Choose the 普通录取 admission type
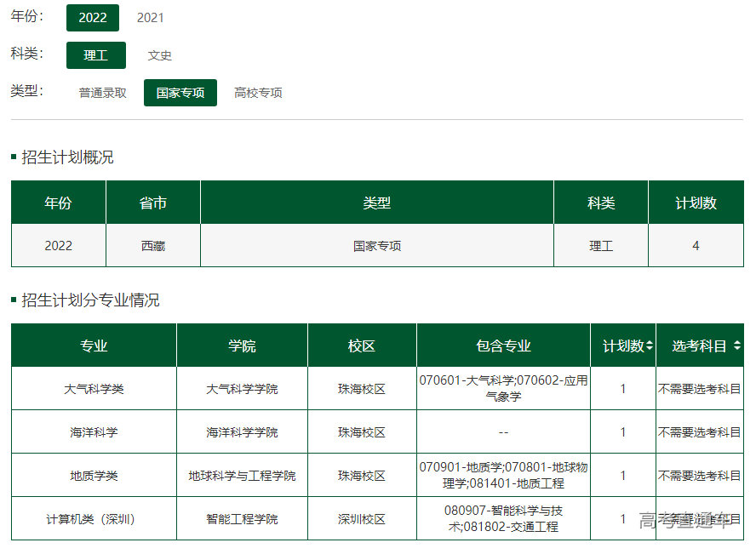 pyautogui.click(x=103, y=93)
